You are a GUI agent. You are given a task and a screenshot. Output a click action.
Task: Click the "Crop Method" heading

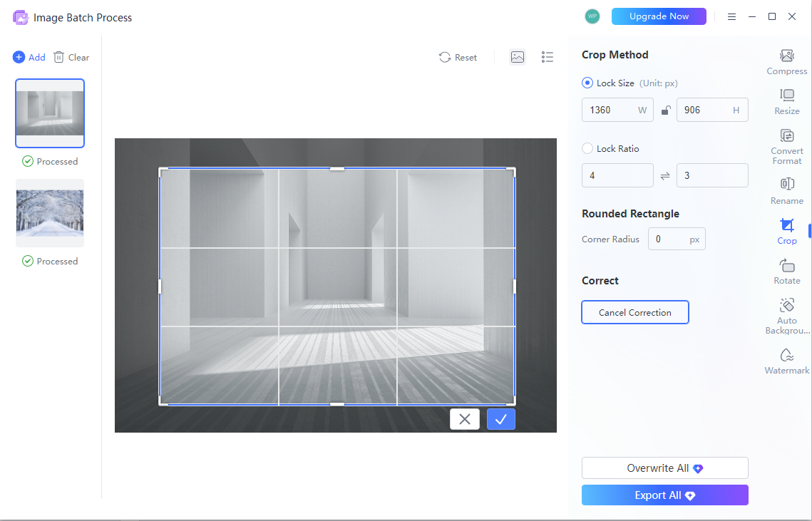point(615,55)
